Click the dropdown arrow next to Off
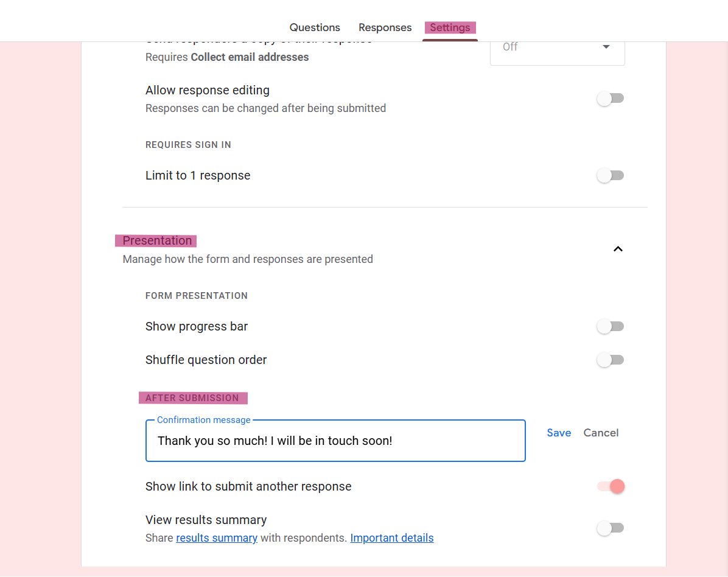The width and height of the screenshot is (728, 577). [606, 47]
